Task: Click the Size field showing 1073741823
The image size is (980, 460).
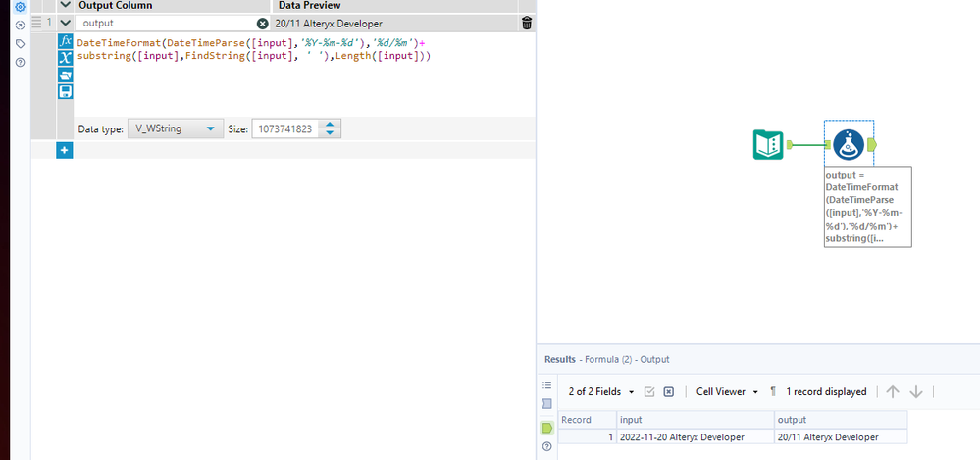Action: click(x=285, y=129)
